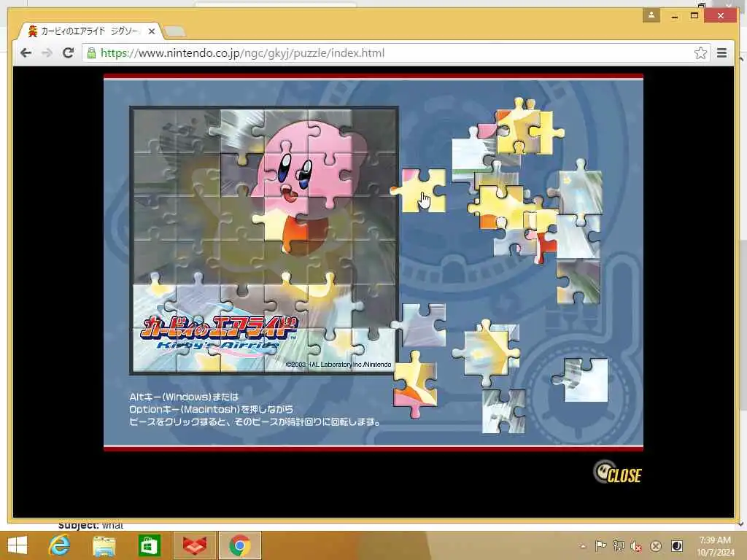Select the green and grey streaked piece
This screenshot has width=747, height=560.
578,283
